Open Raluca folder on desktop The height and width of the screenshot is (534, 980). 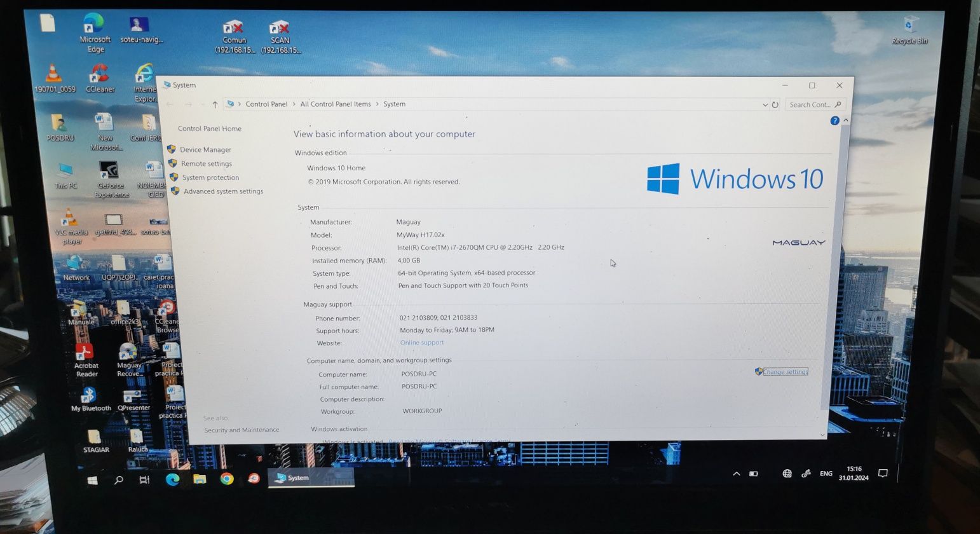pyautogui.click(x=137, y=441)
